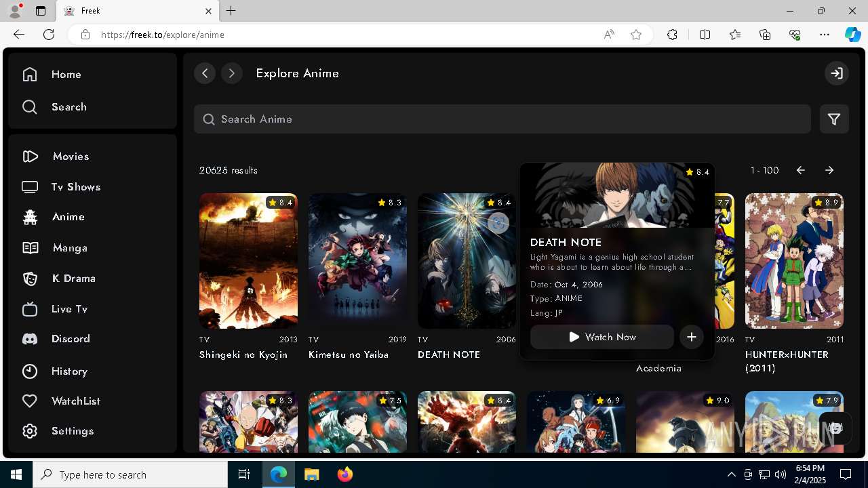Open the second-row poster rated 6.9

coord(576,422)
